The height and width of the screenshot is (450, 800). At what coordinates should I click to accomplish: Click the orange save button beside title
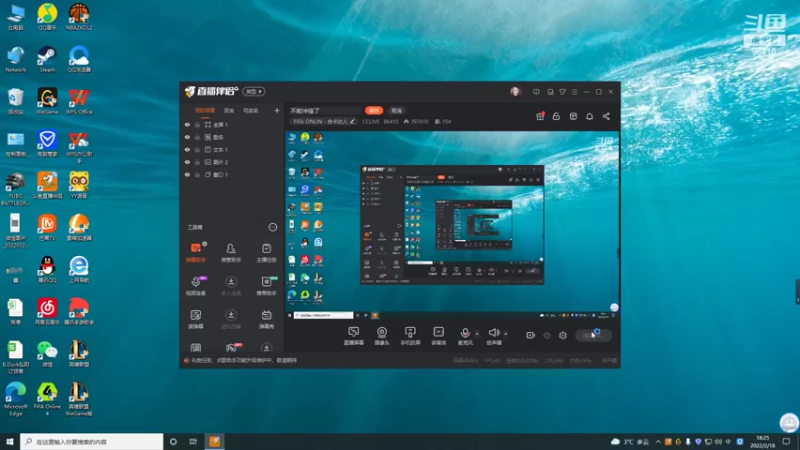(374, 110)
